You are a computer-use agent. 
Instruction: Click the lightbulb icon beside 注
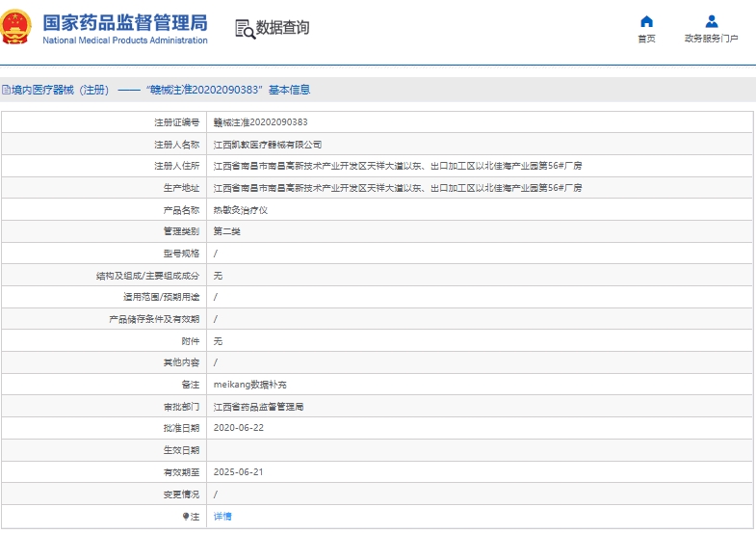coord(186,516)
